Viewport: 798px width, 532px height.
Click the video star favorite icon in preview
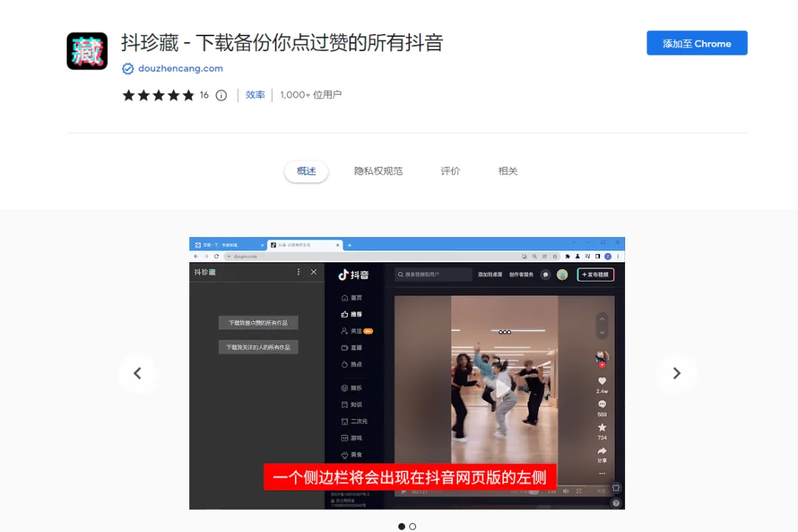(x=602, y=428)
